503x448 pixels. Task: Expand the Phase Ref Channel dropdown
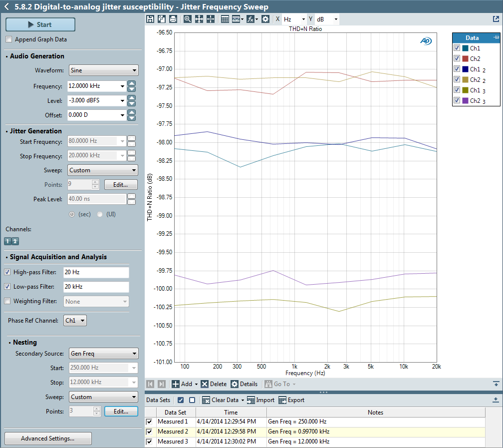tap(74, 321)
